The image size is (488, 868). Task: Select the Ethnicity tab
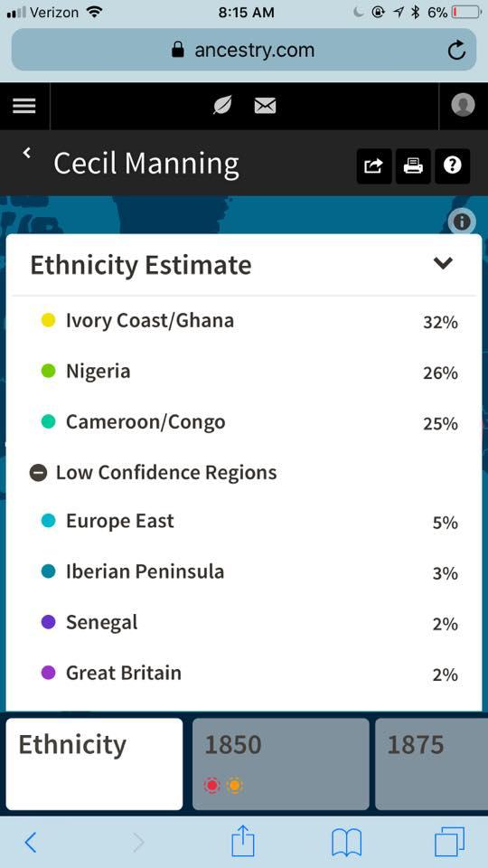point(94,764)
